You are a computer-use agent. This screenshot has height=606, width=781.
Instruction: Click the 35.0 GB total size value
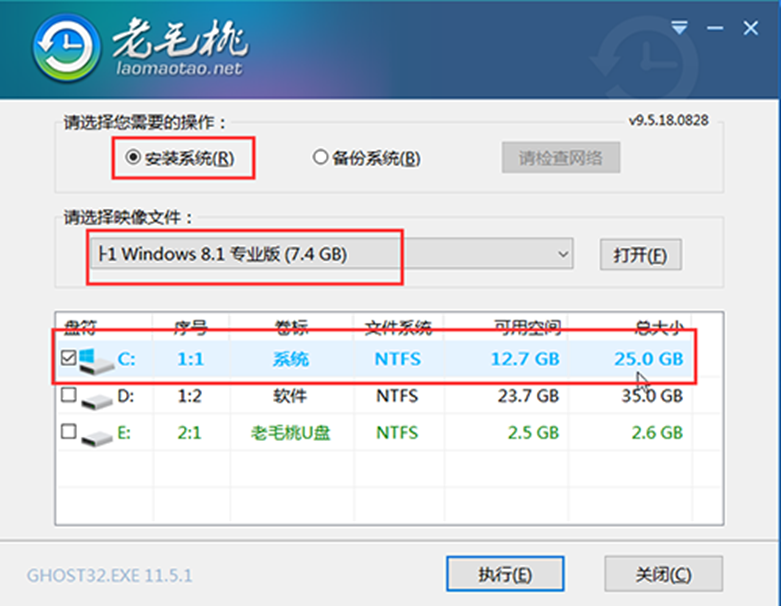click(652, 396)
